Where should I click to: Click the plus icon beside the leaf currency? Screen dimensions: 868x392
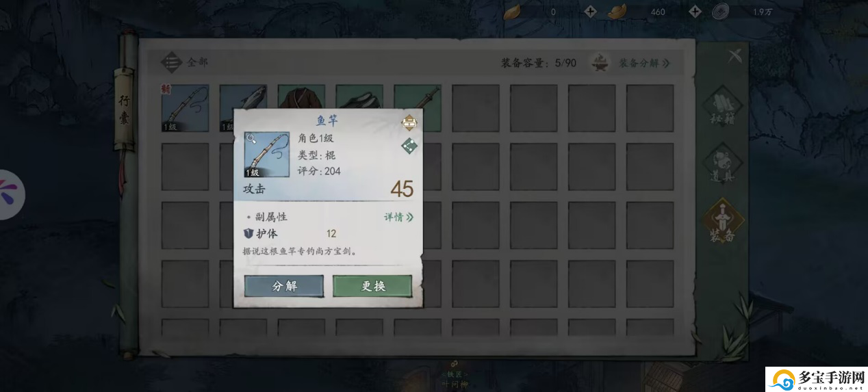click(x=591, y=11)
